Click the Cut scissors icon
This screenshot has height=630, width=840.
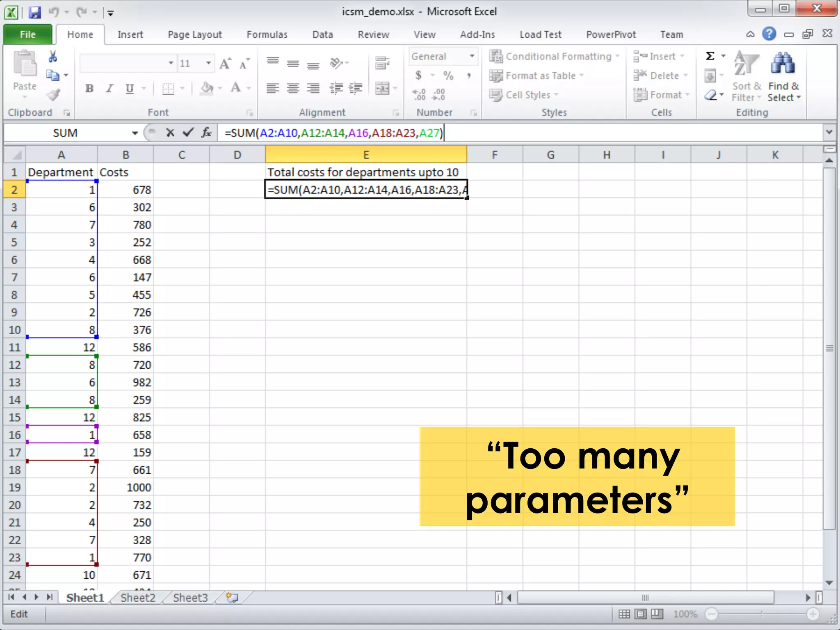pyautogui.click(x=52, y=57)
